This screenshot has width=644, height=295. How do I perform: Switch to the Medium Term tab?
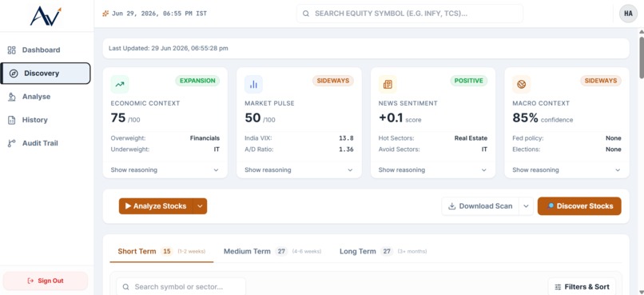pyautogui.click(x=272, y=252)
